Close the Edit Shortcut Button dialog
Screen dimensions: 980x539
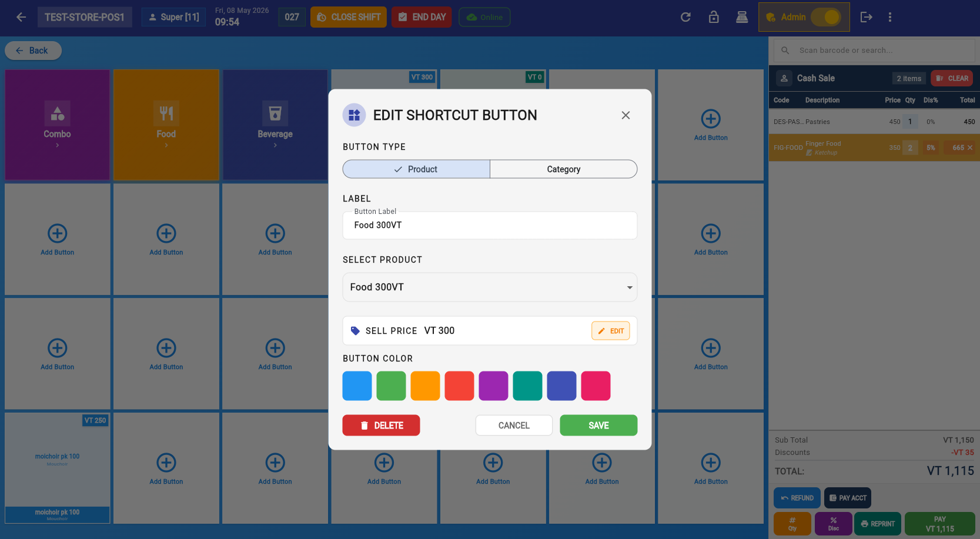(626, 115)
